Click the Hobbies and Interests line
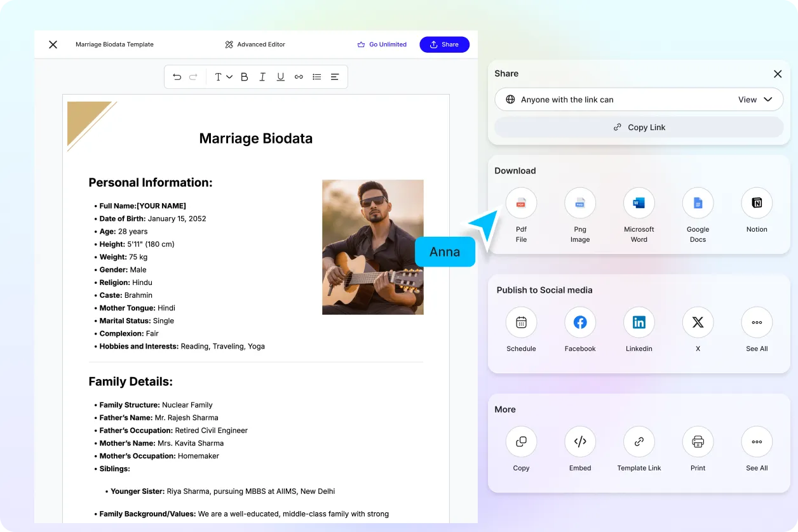This screenshot has height=532, width=798. 182,346
